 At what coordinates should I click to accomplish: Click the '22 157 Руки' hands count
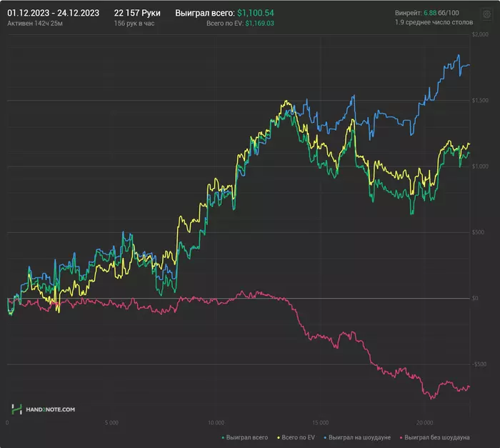(137, 13)
